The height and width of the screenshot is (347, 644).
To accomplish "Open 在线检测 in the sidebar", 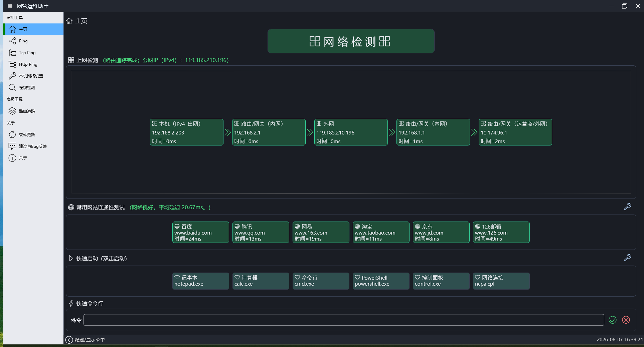I will coord(33,88).
